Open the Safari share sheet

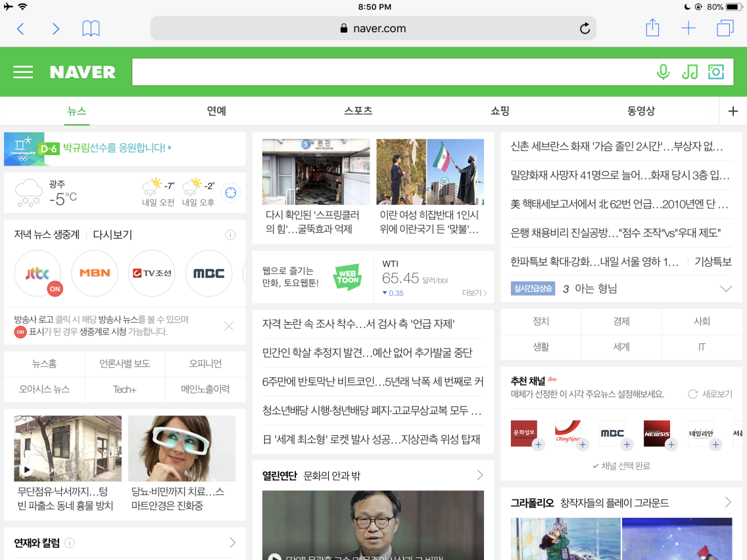point(652,28)
